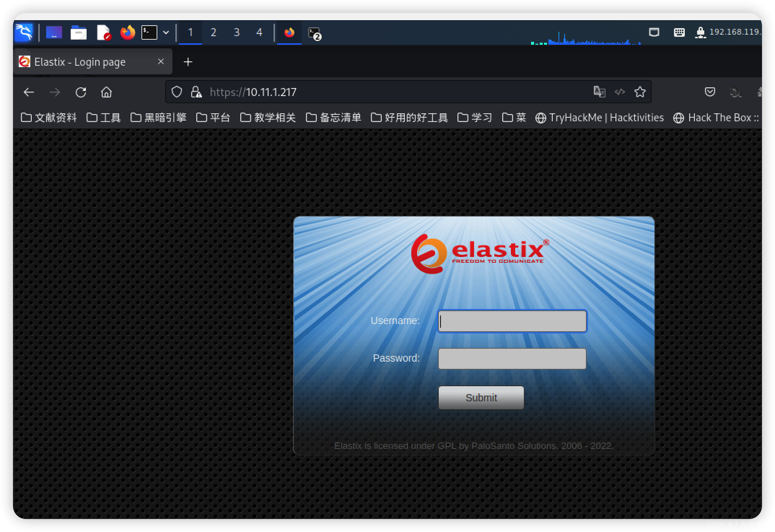The width and height of the screenshot is (775, 532).
Task: Open the 学习 bookmarks folder
Action: (x=475, y=118)
